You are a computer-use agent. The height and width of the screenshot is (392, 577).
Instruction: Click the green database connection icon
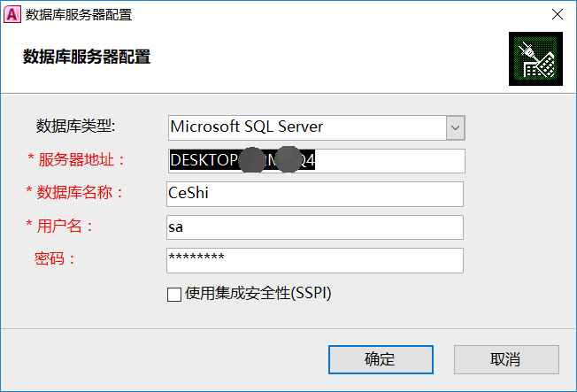[535, 59]
